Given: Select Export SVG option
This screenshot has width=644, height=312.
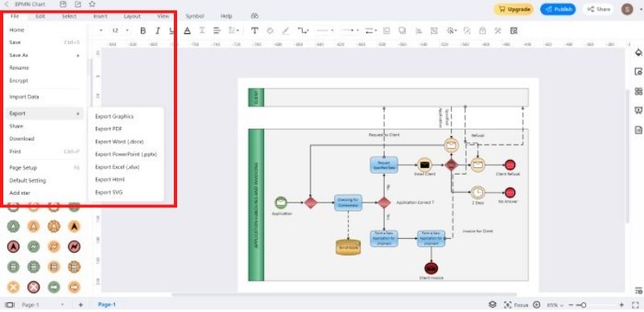Looking at the screenshot, I should tap(109, 192).
